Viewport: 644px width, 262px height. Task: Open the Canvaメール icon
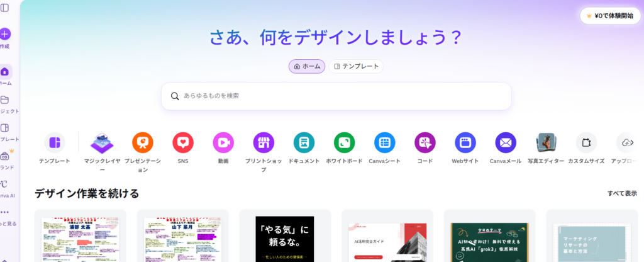click(x=506, y=142)
